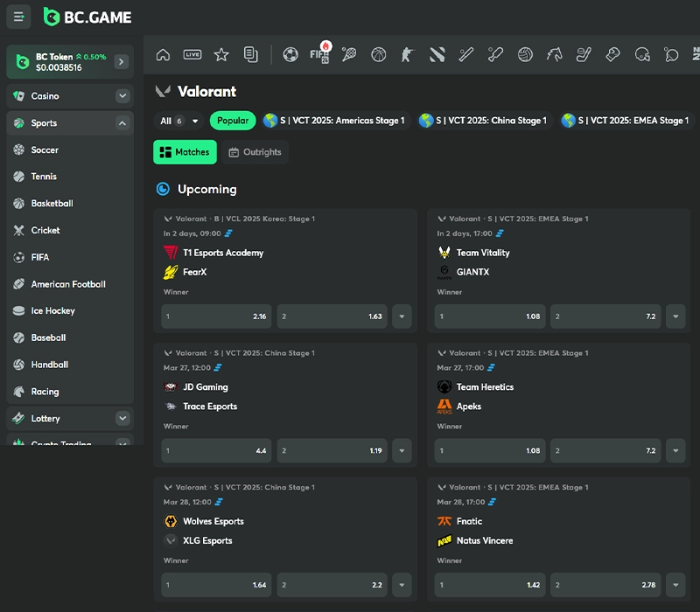Screen dimensions: 700x612
Task: Select the boxing glove icon
Action: (613, 55)
